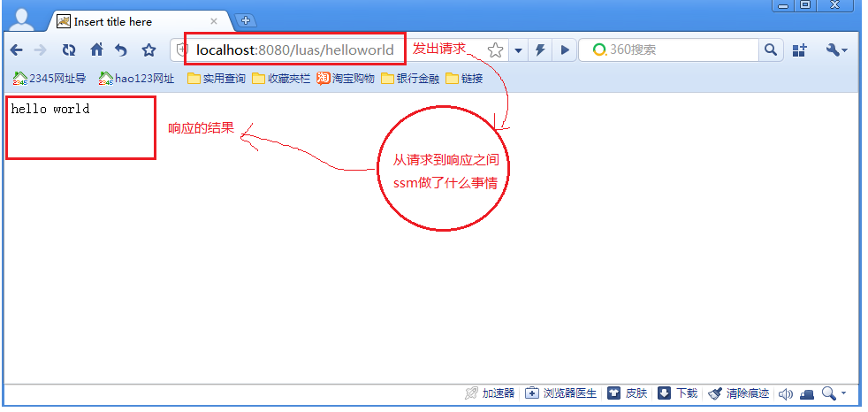Image resolution: width=868 pixels, height=412 pixels.
Task: Toggle the sound speaker icon
Action: [x=786, y=394]
